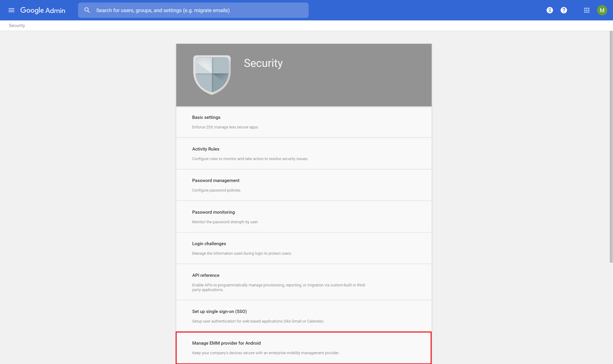Image resolution: width=613 pixels, height=364 pixels.
Task: Open the Password monitoring section
Action: [x=304, y=217]
